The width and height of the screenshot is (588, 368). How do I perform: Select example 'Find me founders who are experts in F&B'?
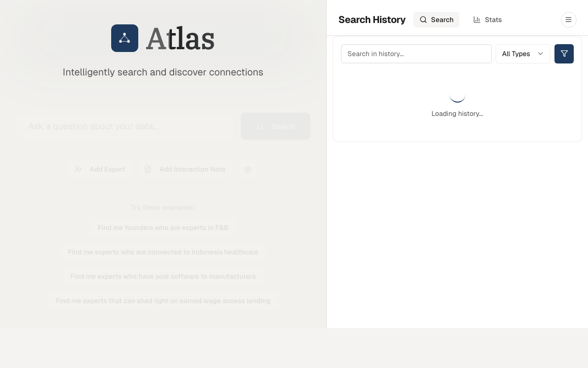163,227
